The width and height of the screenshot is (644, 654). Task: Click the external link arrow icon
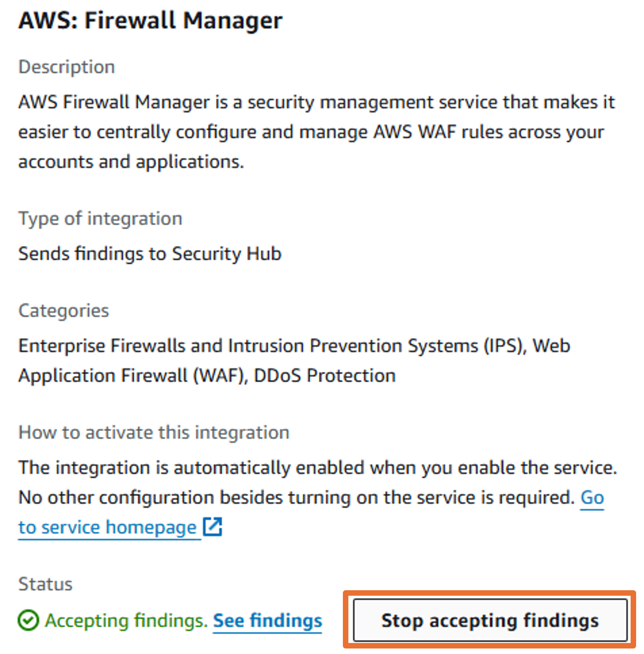coord(213,527)
